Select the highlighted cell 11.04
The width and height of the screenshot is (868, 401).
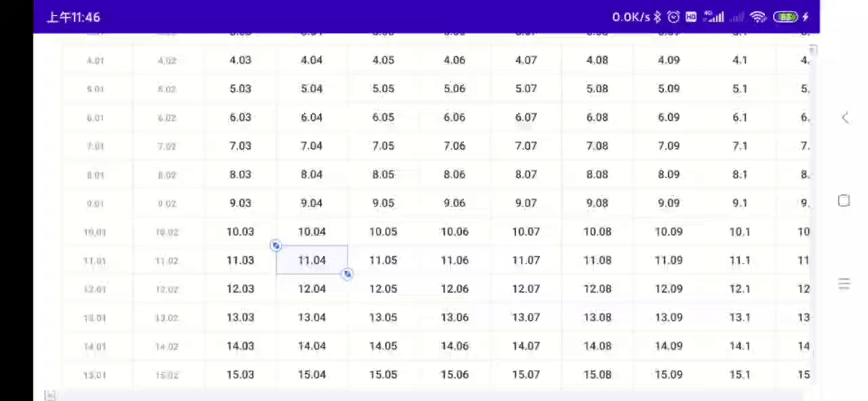point(312,260)
